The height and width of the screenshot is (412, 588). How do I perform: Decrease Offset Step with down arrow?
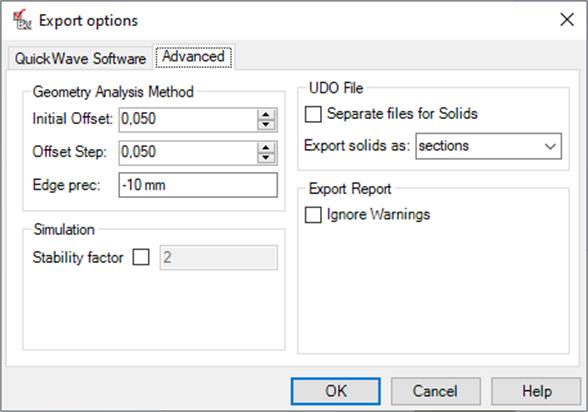pyautogui.click(x=266, y=158)
